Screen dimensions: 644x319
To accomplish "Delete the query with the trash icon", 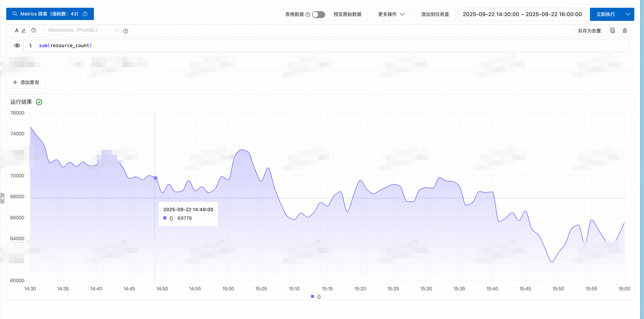I will point(625,31).
